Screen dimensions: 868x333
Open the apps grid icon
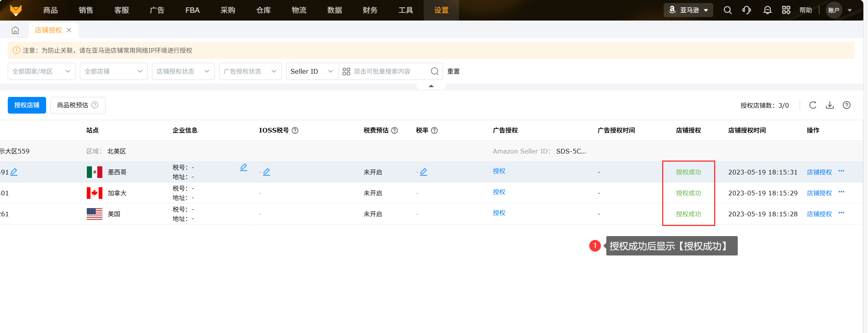click(x=786, y=10)
